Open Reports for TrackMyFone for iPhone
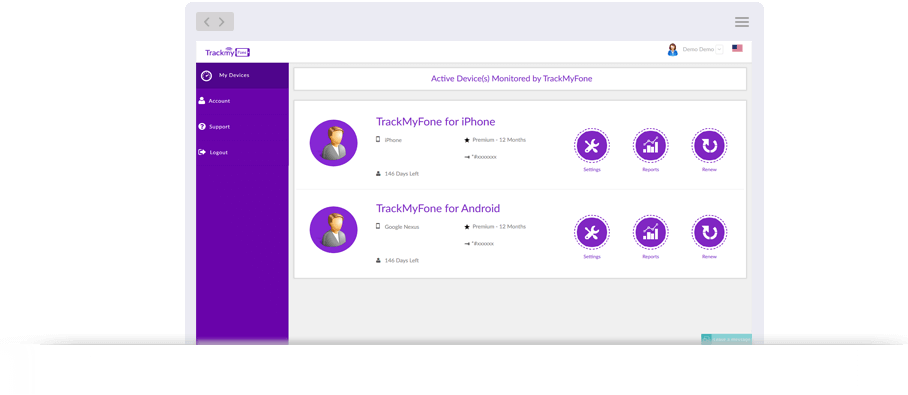The image size is (908, 395). pyautogui.click(x=650, y=146)
